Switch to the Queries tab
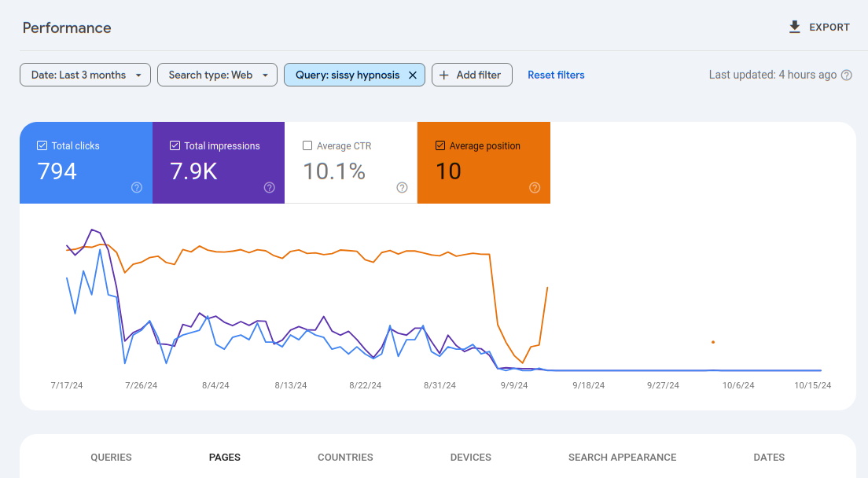This screenshot has width=868, height=478. 111,458
